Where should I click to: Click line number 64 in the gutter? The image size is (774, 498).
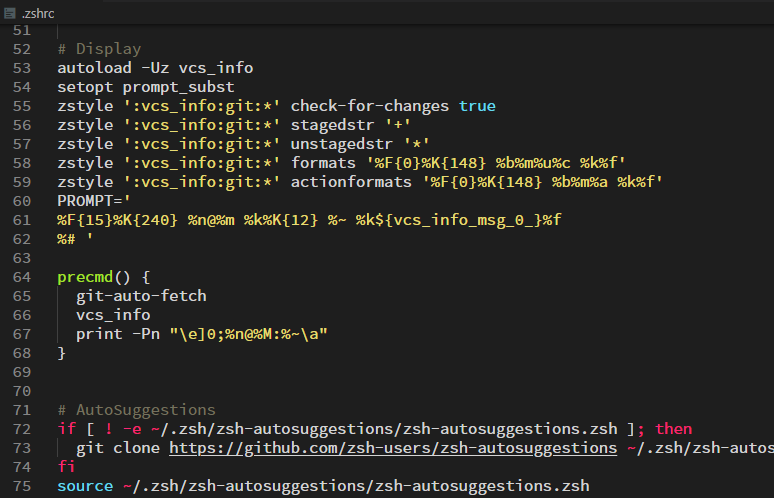click(23, 277)
